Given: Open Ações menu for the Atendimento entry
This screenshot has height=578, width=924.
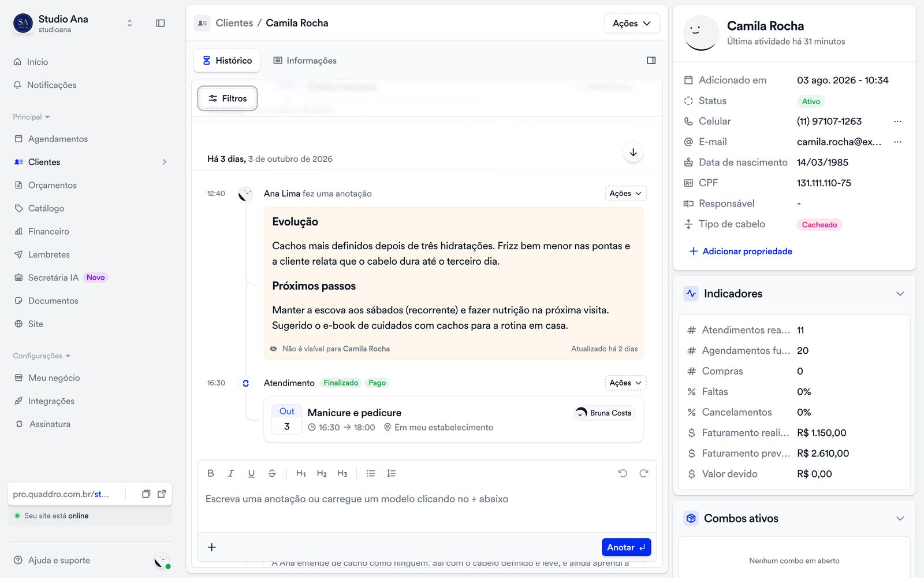Looking at the screenshot, I should point(625,383).
